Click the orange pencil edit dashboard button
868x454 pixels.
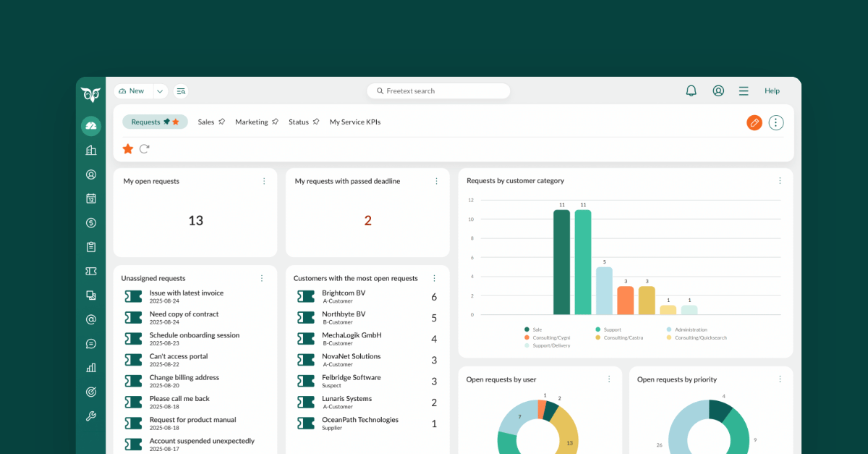754,122
